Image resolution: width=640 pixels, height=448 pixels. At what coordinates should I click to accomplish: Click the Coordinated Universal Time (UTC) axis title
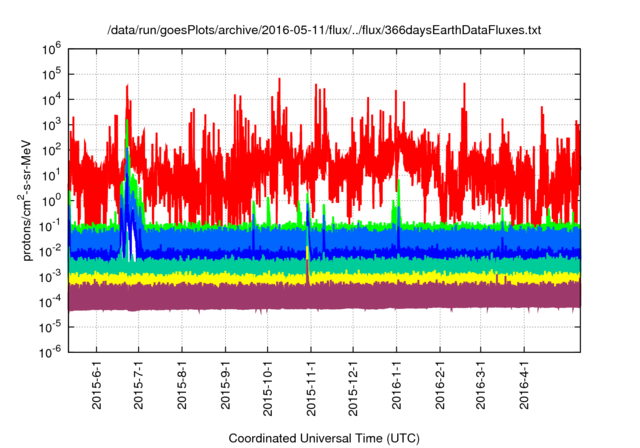pyautogui.click(x=324, y=439)
